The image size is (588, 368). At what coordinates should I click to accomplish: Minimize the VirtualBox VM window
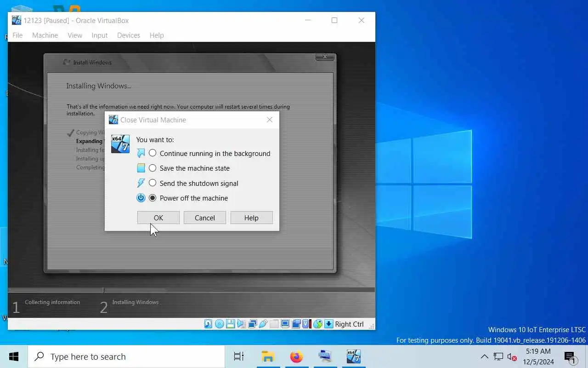(x=308, y=20)
